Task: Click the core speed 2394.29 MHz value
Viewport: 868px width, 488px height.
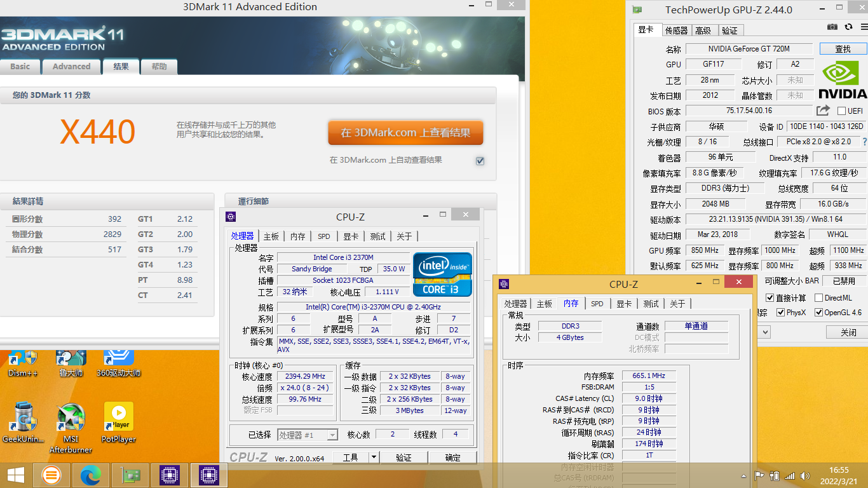Action: pyautogui.click(x=306, y=376)
